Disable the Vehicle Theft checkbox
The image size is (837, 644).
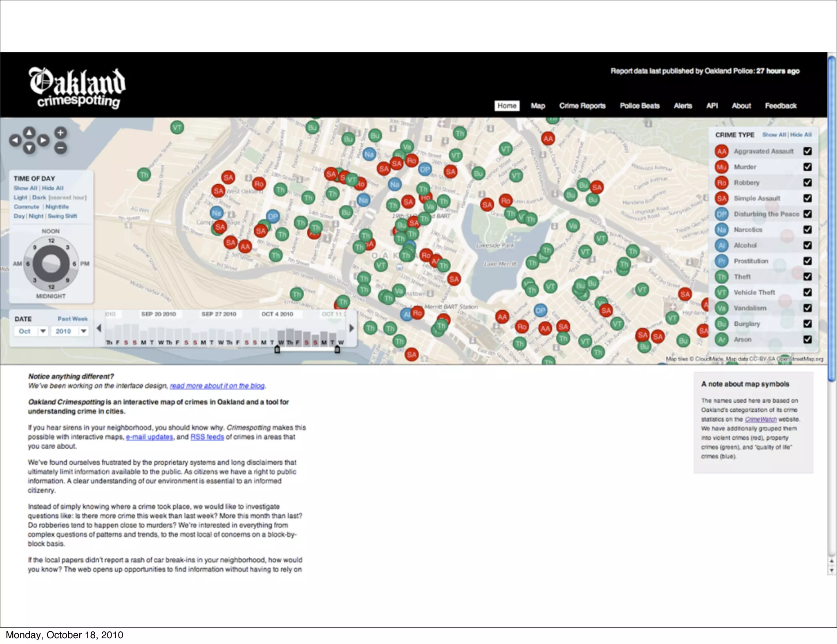click(807, 292)
